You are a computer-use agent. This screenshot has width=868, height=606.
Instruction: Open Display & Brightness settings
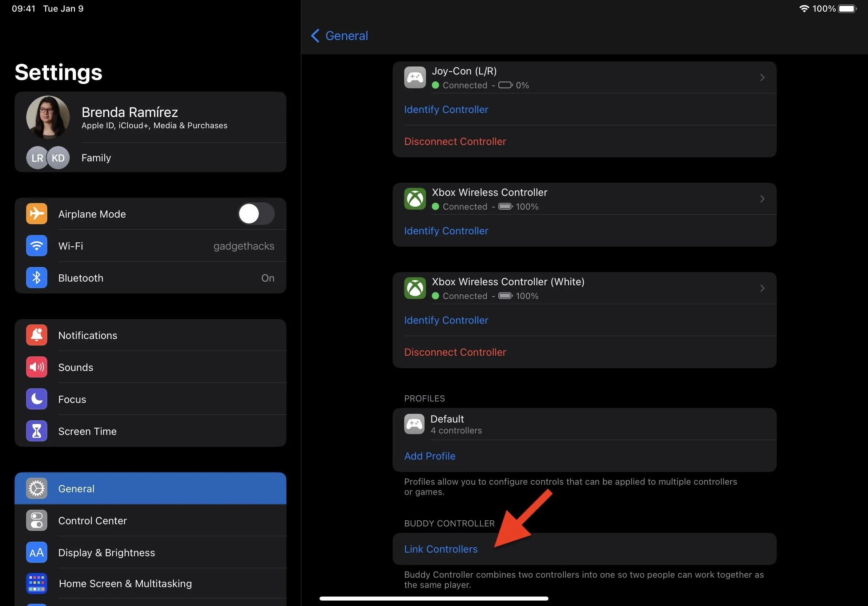click(x=150, y=552)
